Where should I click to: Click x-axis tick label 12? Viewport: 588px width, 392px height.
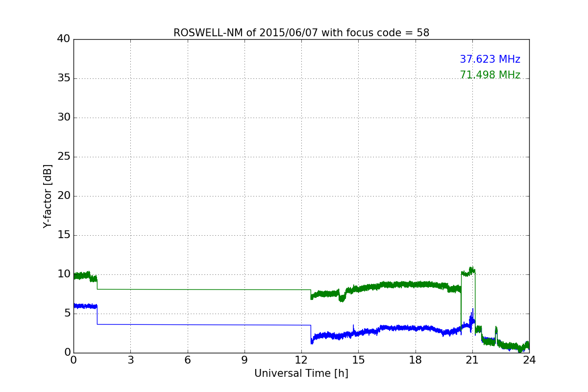[x=301, y=360]
